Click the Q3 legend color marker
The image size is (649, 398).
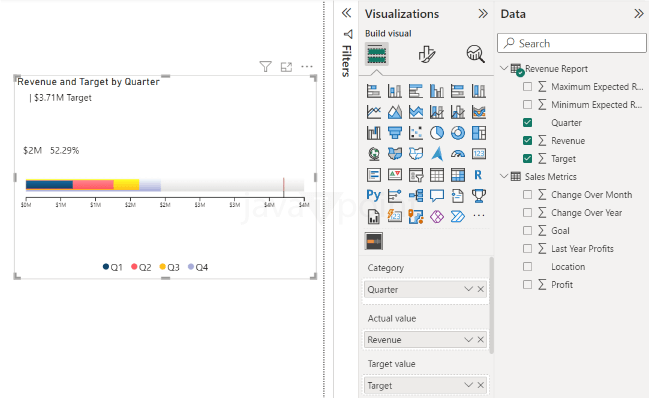point(163,266)
